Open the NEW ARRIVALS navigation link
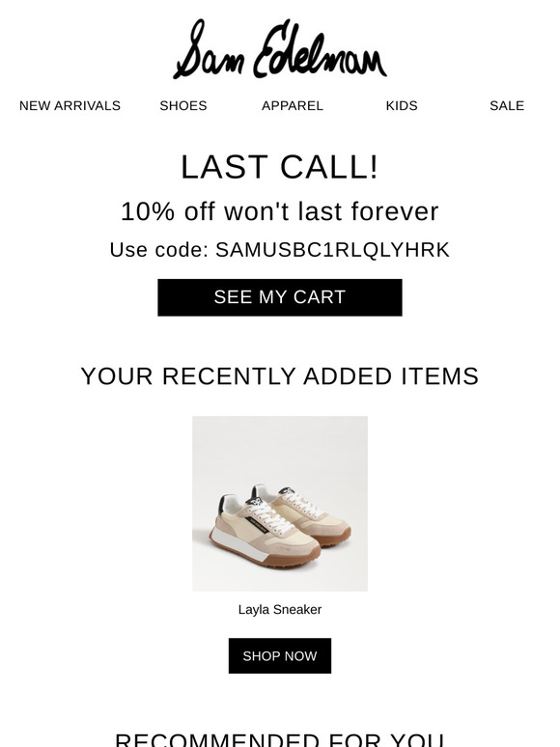 [70, 106]
